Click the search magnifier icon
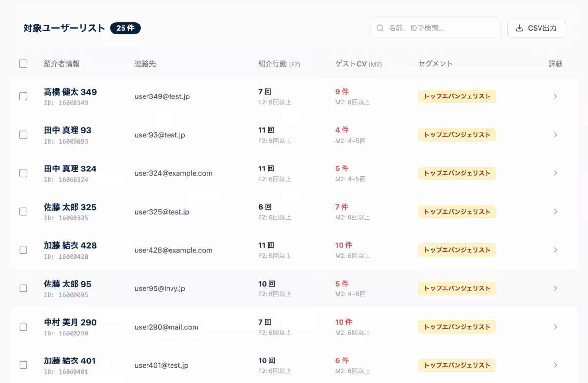This screenshot has width=588, height=383. pos(380,28)
